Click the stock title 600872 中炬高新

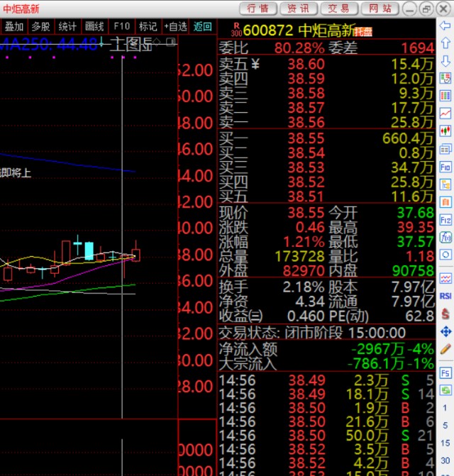pos(299,31)
